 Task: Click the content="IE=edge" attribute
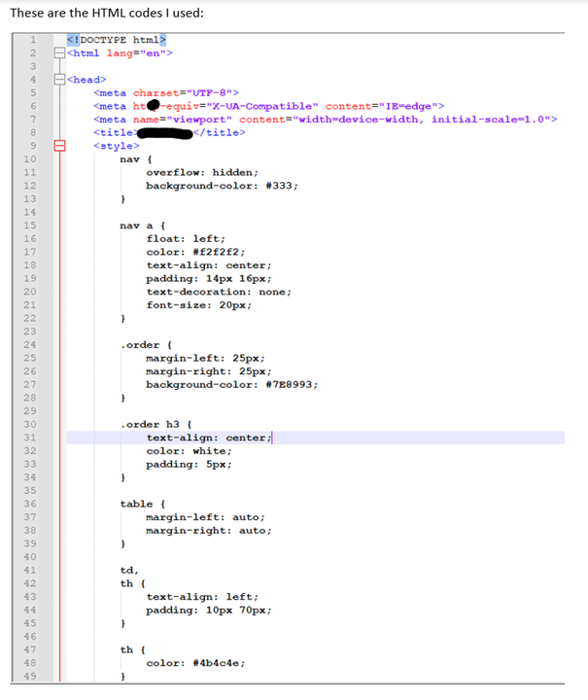(381, 106)
